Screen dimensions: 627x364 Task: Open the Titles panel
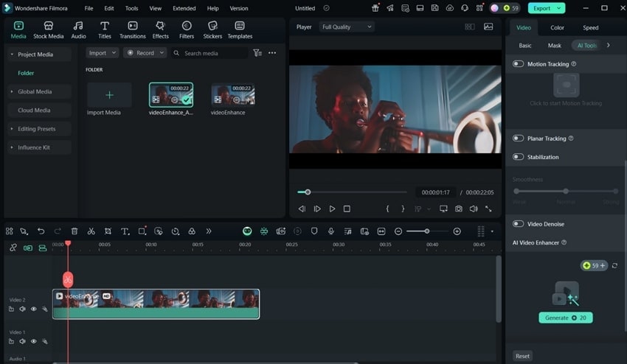[x=104, y=30]
